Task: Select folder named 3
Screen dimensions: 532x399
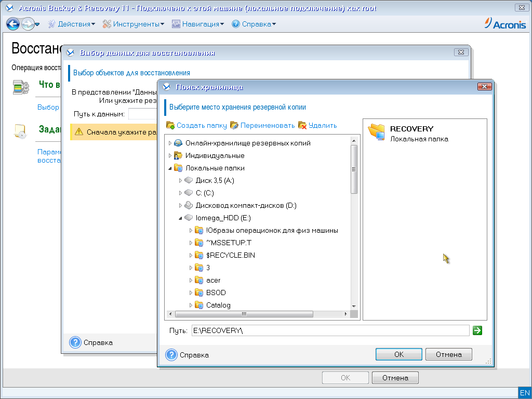Action: pos(208,268)
